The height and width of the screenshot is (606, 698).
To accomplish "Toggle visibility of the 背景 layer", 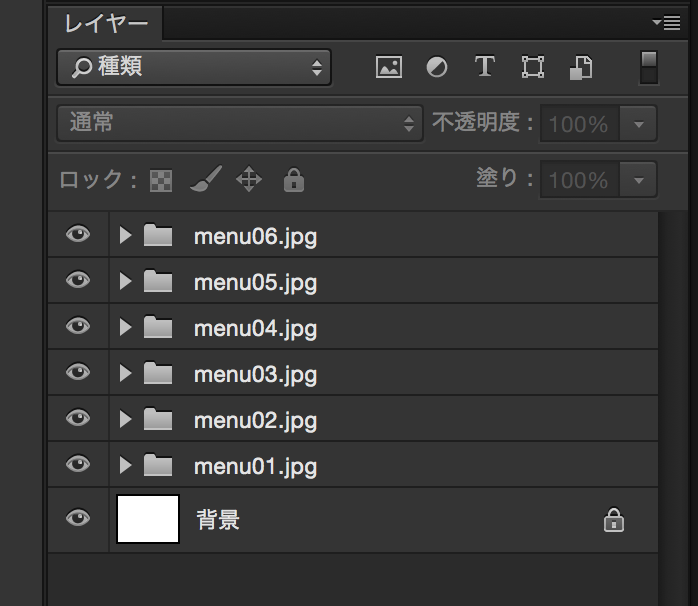I will (78, 519).
